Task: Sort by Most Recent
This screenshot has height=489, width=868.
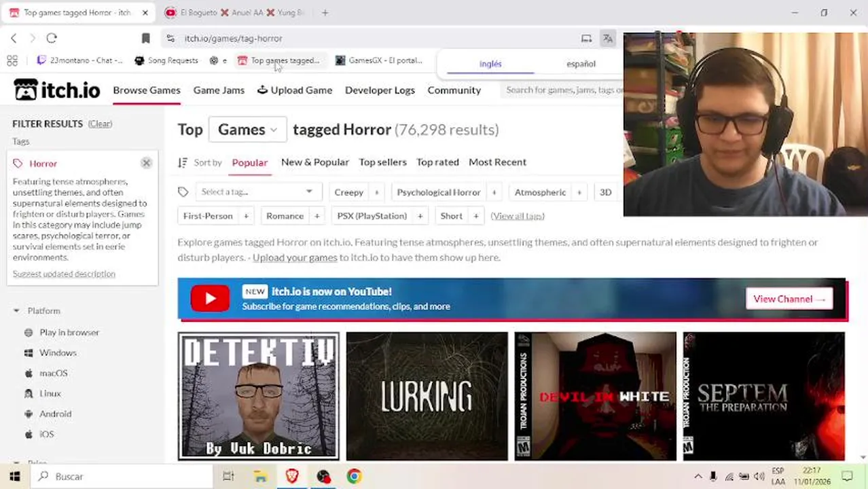Action: [498, 162]
